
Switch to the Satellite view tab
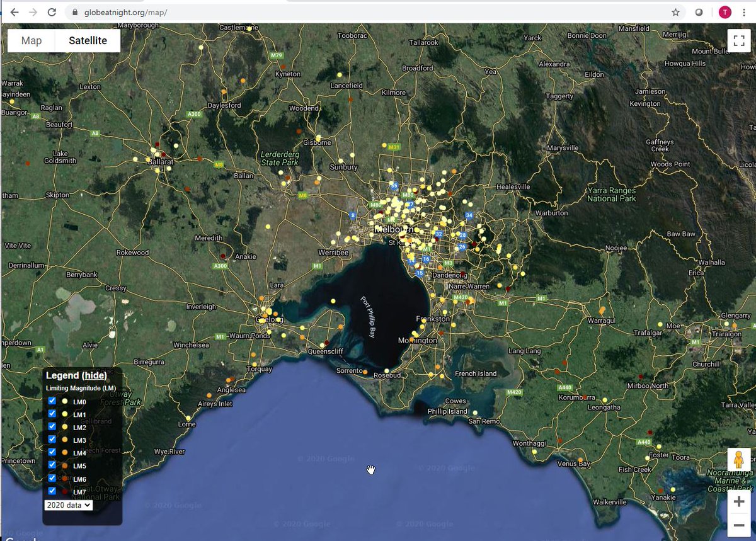(88, 41)
